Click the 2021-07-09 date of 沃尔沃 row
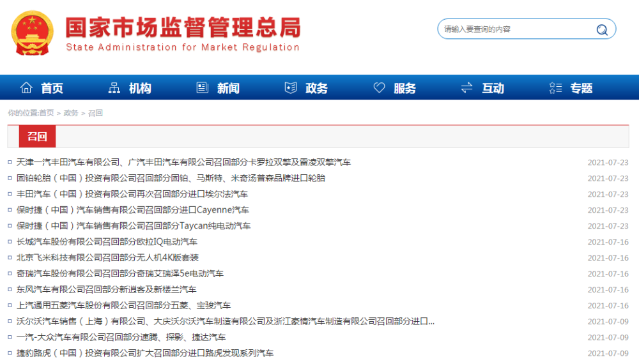Viewport: 639px width, 364px height. click(x=608, y=321)
